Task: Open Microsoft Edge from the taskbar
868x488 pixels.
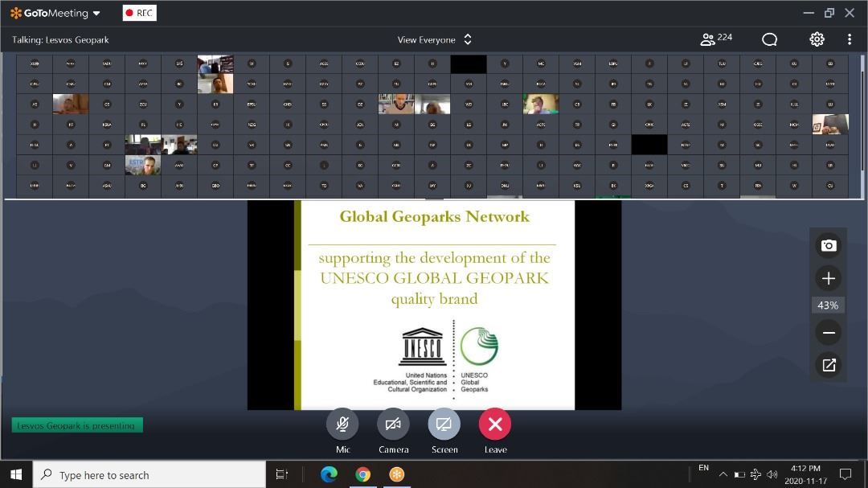Action: [329, 474]
